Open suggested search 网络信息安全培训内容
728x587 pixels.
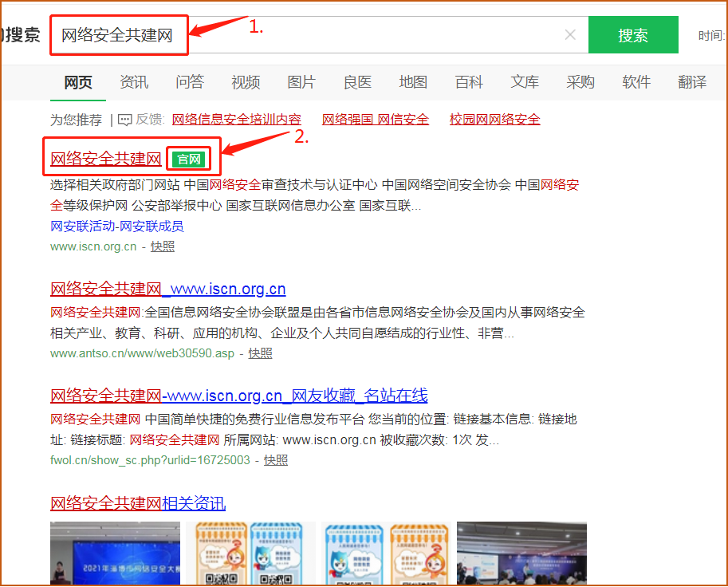coord(236,120)
